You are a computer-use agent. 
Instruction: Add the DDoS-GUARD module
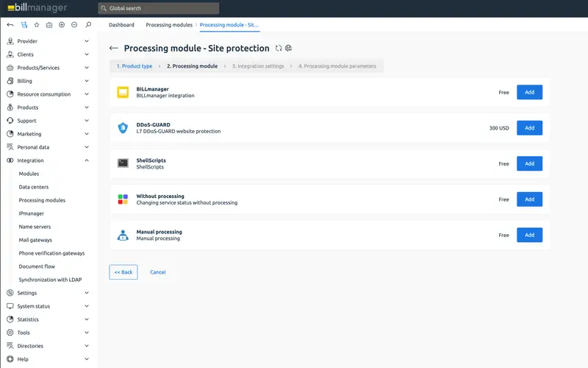(529, 127)
